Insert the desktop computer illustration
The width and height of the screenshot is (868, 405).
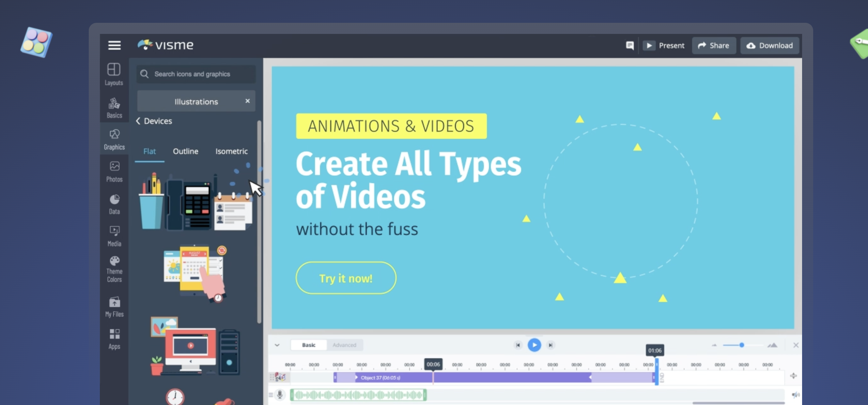[195, 346]
